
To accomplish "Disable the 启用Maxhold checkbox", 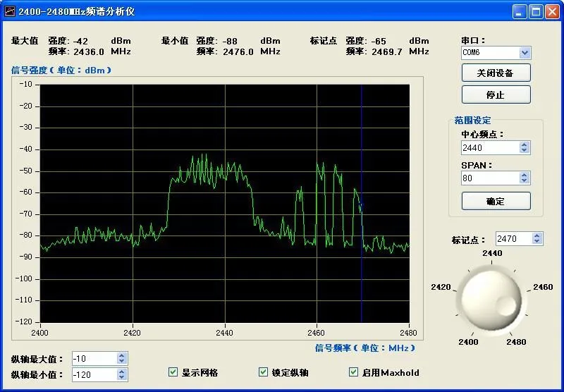I will (354, 372).
